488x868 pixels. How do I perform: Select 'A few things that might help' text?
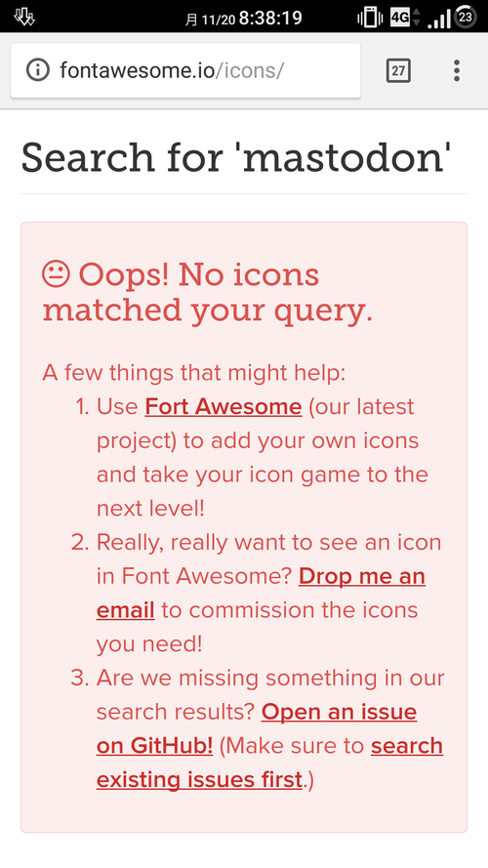click(x=194, y=373)
